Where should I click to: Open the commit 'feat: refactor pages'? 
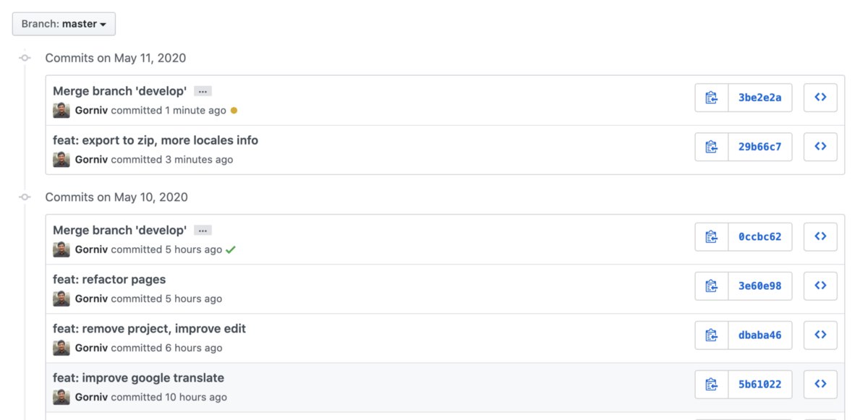[x=109, y=279]
